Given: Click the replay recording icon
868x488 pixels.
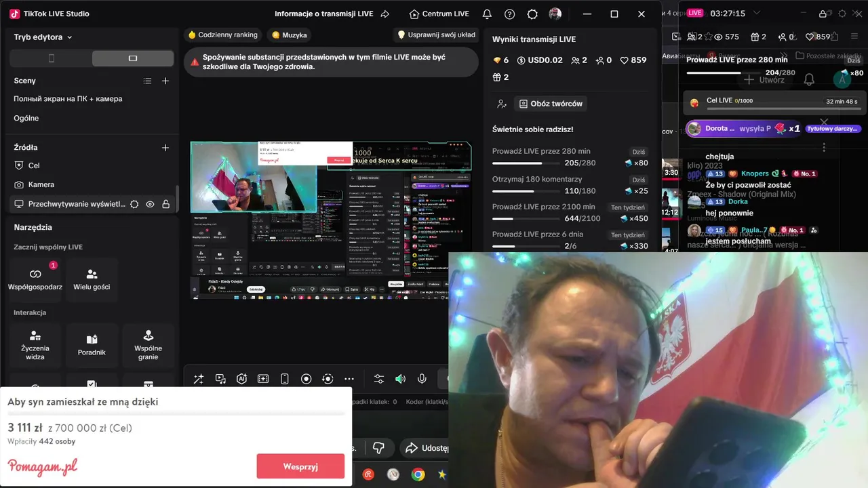Looking at the screenshot, I should click(328, 379).
